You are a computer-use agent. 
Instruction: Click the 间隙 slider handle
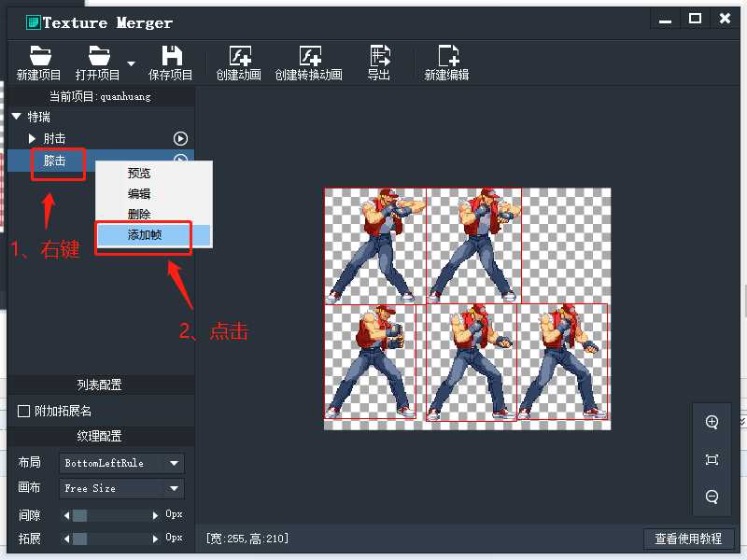pos(79,515)
